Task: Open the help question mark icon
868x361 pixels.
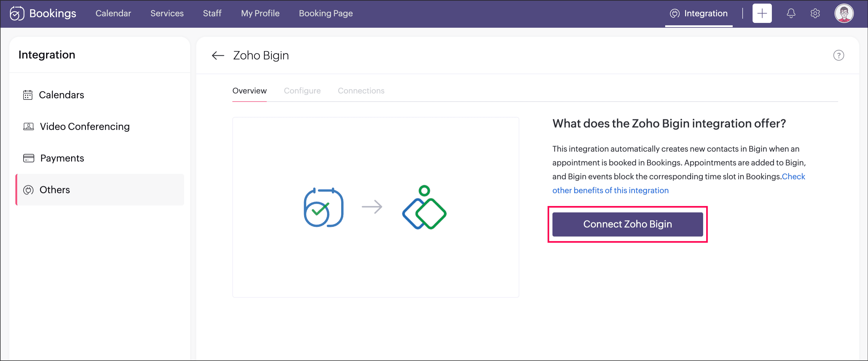Action: pos(838,55)
